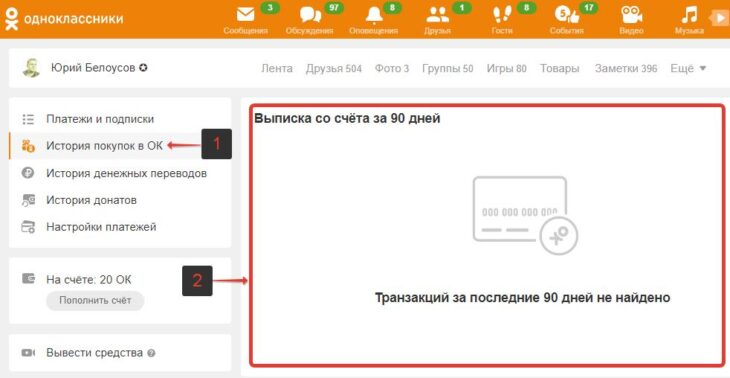The image size is (730, 378).
Task: Click the Вывести средства camera icon
Action: click(x=28, y=353)
